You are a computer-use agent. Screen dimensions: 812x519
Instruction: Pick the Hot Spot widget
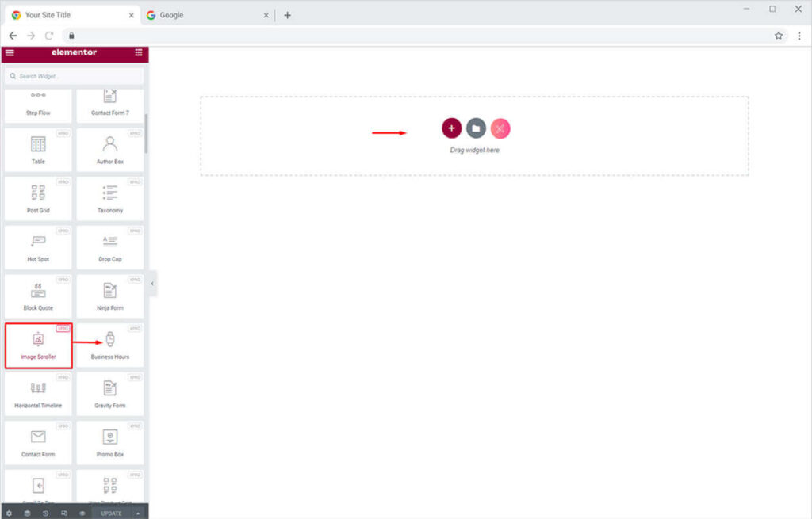point(38,247)
